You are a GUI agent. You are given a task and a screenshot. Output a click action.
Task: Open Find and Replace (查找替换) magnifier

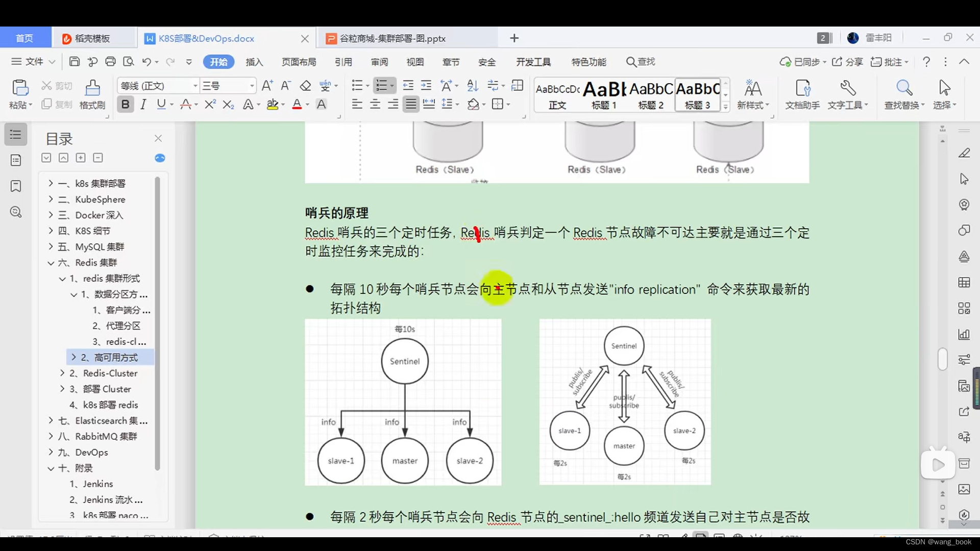[x=904, y=88]
